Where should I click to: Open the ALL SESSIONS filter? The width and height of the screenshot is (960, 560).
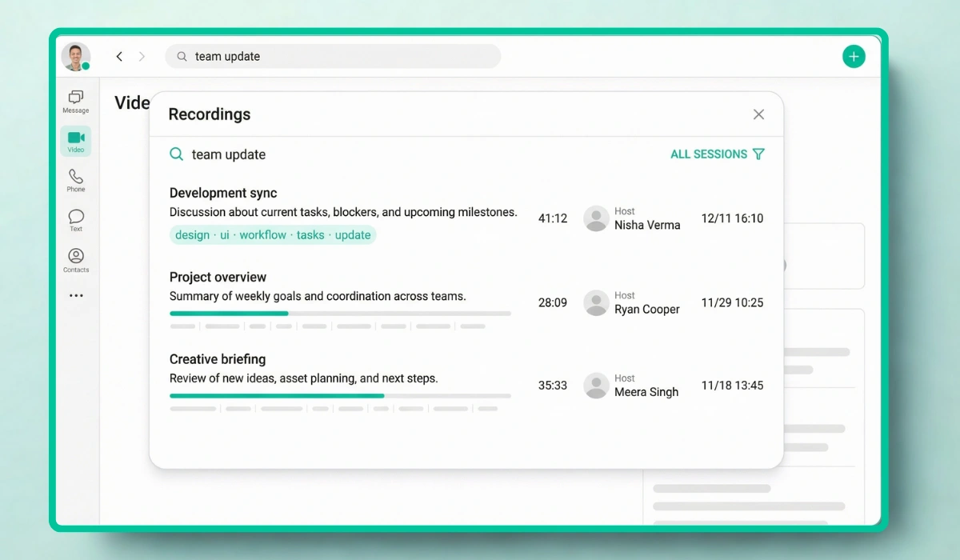pyautogui.click(x=717, y=154)
